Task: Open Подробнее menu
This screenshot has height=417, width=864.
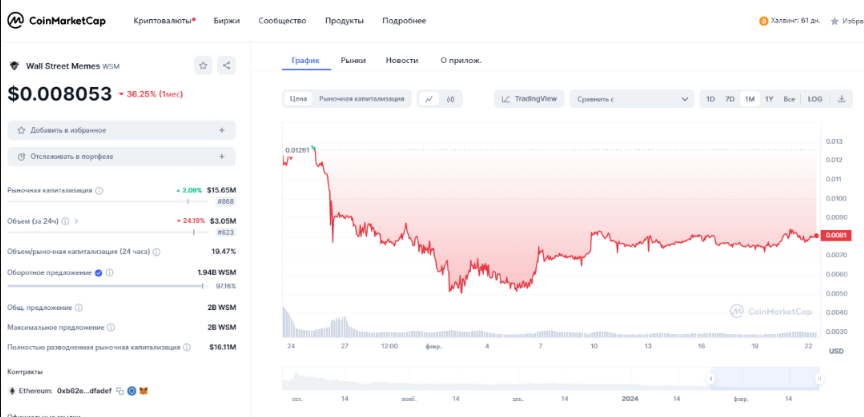Action: pyautogui.click(x=404, y=21)
